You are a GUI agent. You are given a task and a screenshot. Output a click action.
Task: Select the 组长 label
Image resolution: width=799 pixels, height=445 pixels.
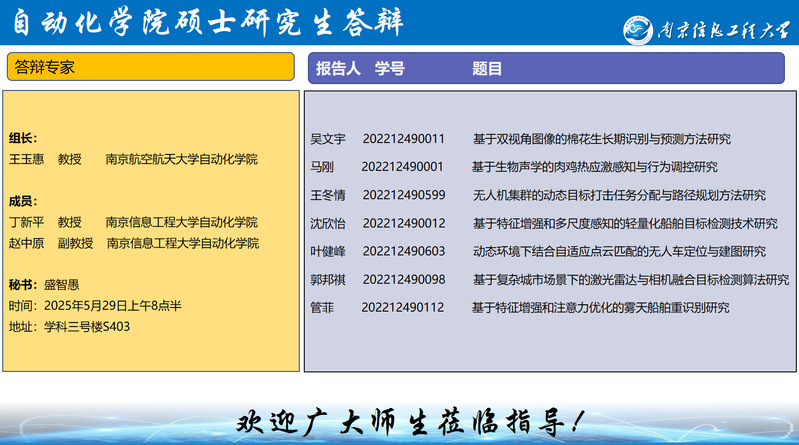(23, 138)
